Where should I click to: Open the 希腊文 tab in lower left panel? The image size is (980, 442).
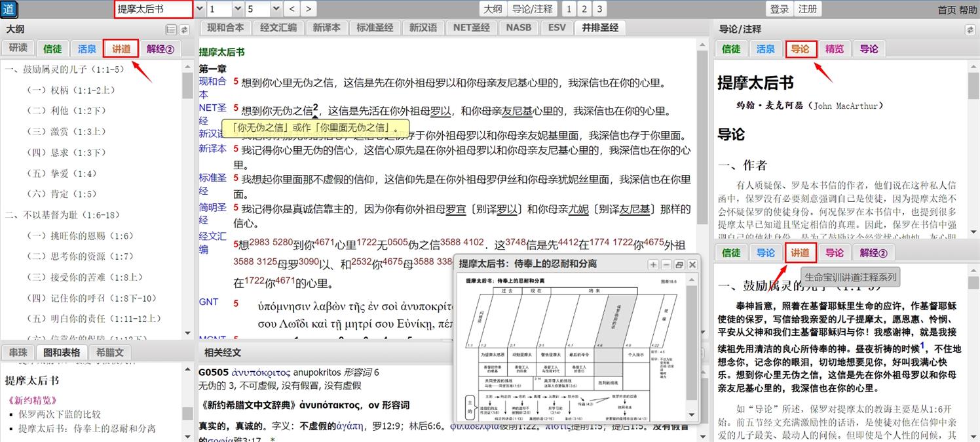(110, 353)
